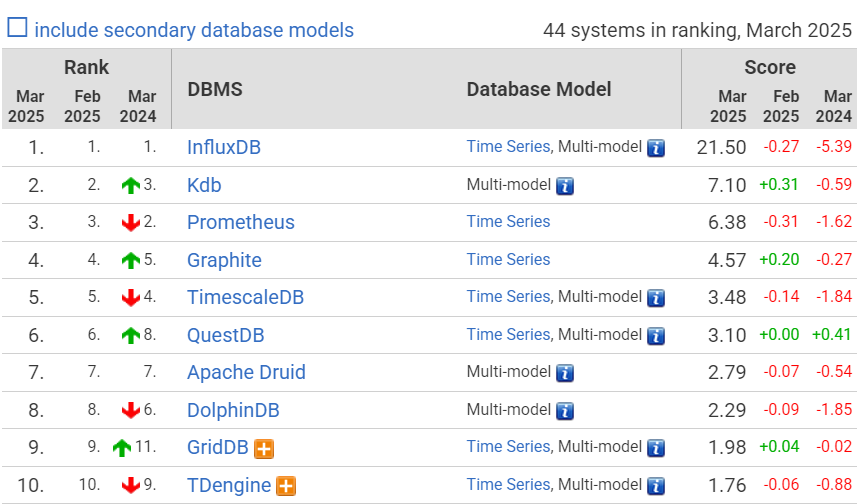Click the red down arrow in Prometheus row

point(131,222)
